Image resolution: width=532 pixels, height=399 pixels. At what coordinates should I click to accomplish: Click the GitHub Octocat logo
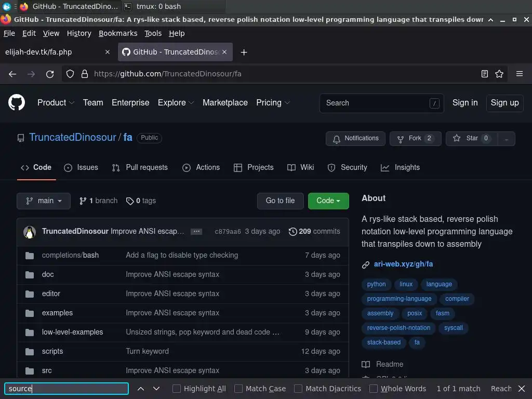pyautogui.click(x=16, y=102)
